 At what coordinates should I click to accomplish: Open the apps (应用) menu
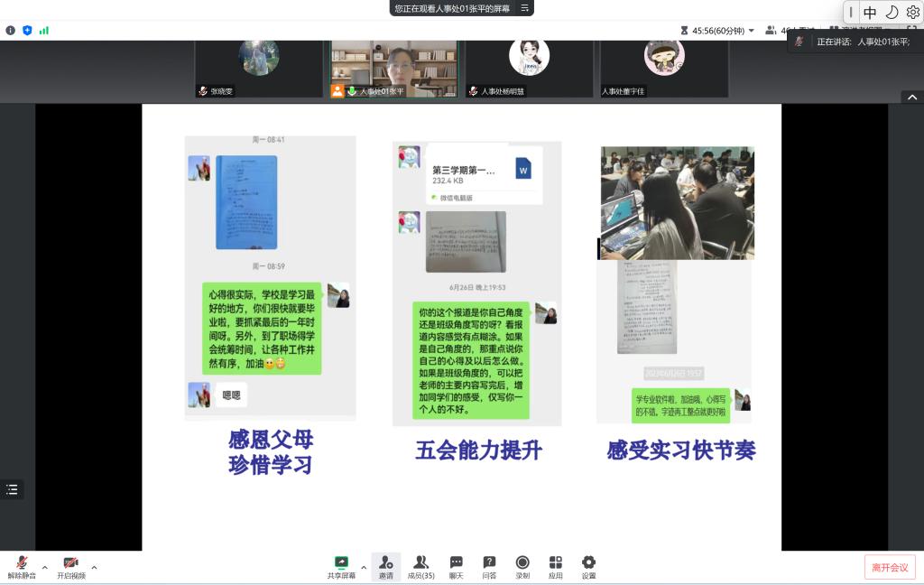555,566
